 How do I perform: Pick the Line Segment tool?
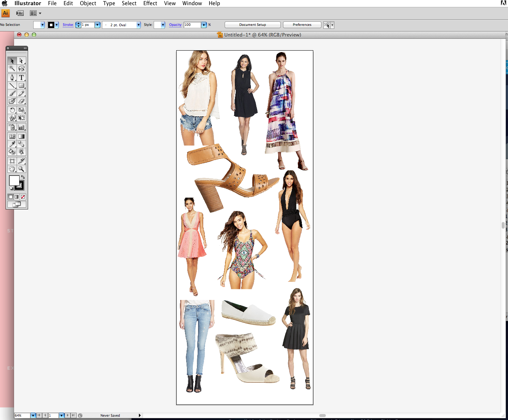point(12,85)
